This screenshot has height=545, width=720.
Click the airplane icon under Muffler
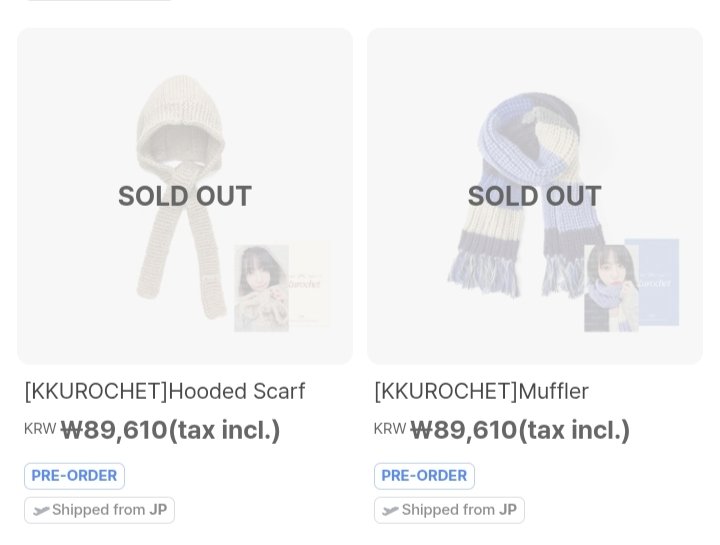point(390,510)
